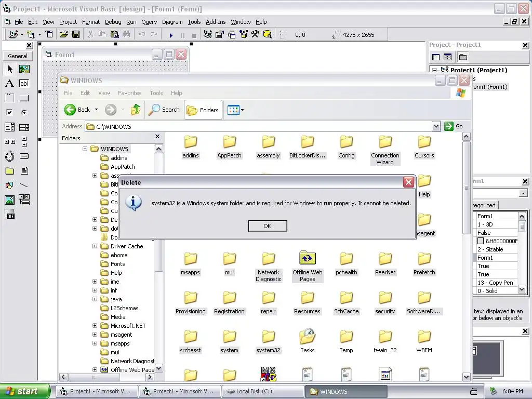Collapse the WINDOWS folder tree node
Viewport: 532px width, 399px height.
click(85, 149)
